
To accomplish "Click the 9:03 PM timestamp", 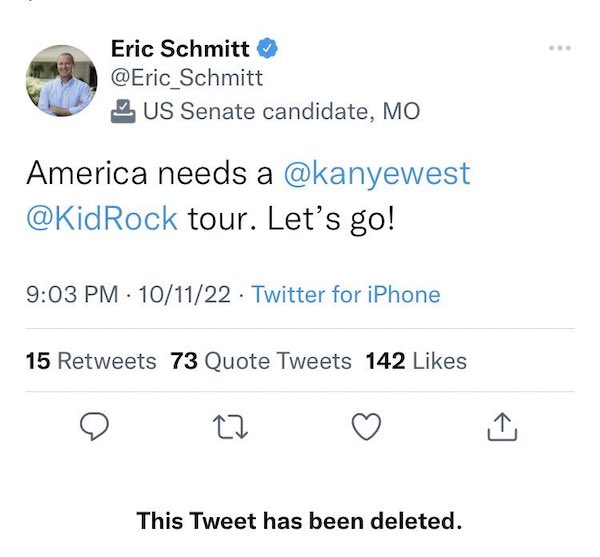I will pyautogui.click(x=69, y=294).
